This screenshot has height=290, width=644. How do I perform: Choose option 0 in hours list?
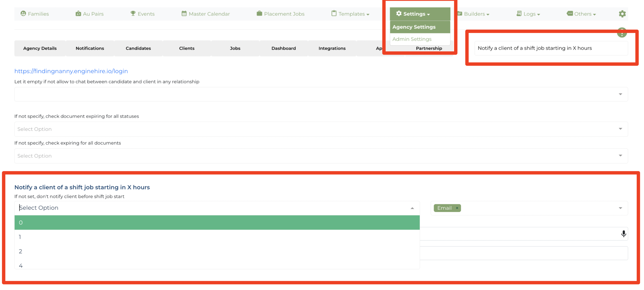(217, 223)
